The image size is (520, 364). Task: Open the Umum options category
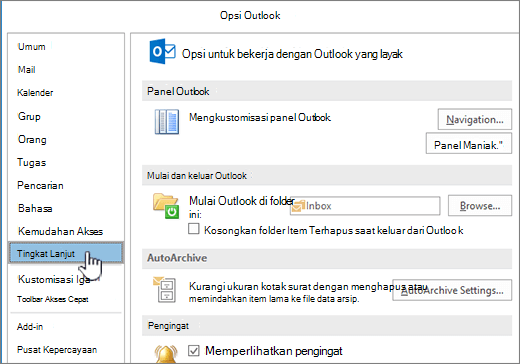[32, 47]
